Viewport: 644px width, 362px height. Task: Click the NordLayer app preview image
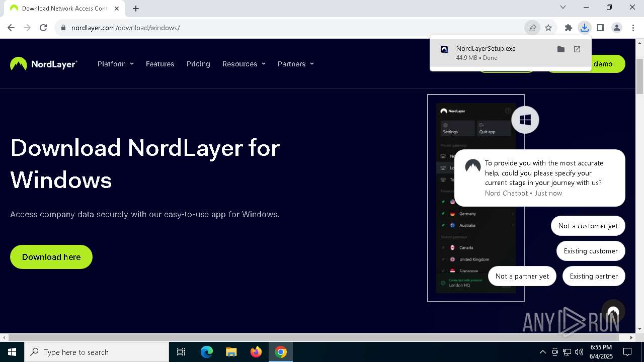tap(476, 198)
